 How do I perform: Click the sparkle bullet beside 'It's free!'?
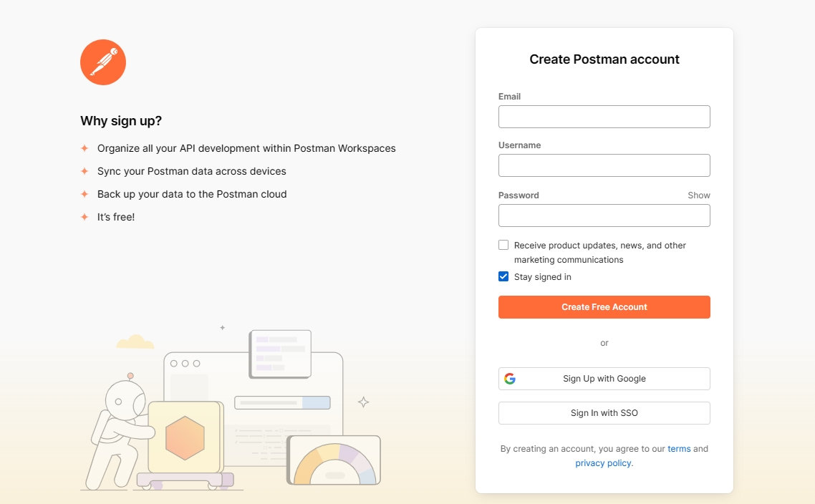(85, 217)
